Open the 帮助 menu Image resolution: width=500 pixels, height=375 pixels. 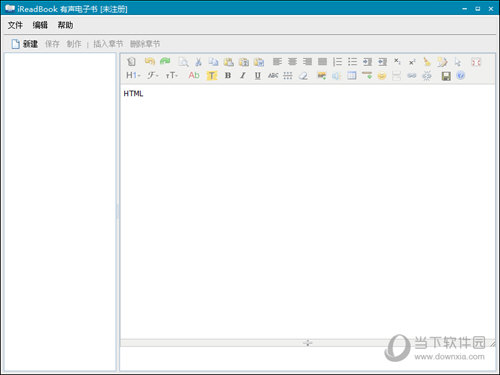[65, 25]
